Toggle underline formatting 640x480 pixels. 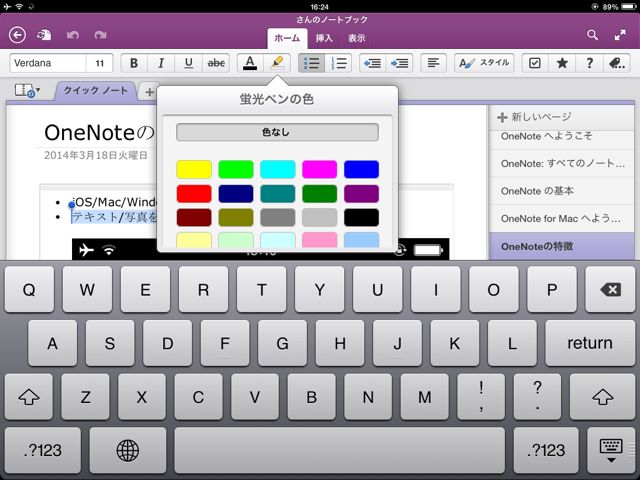(x=189, y=63)
